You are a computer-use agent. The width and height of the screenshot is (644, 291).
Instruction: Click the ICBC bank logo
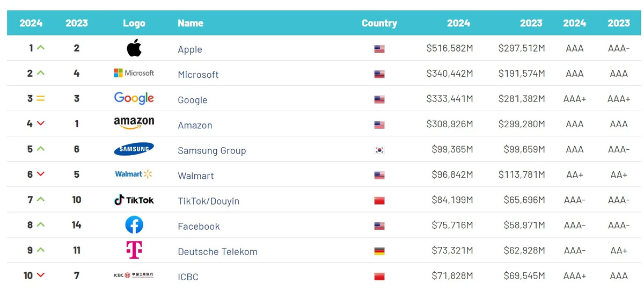coord(134,275)
